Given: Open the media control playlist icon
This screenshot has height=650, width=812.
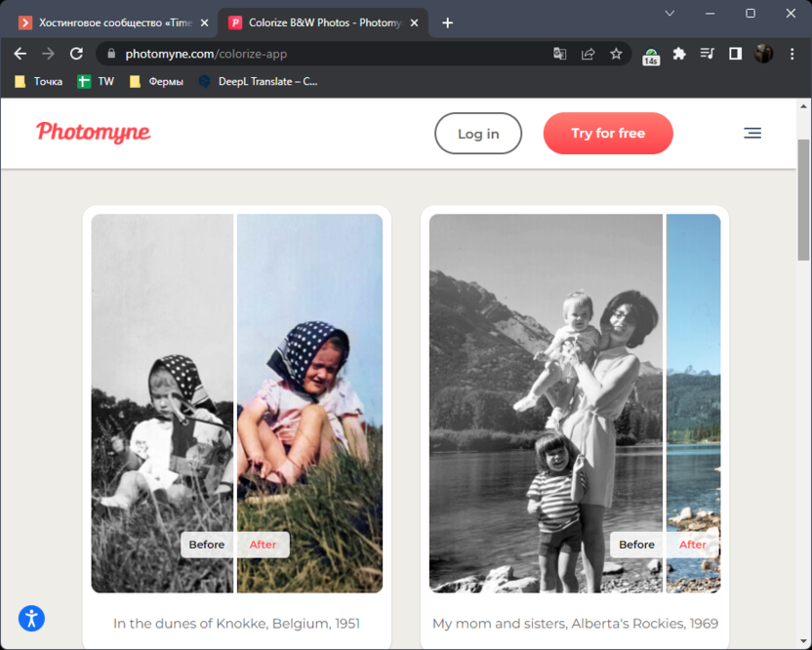Looking at the screenshot, I should (x=707, y=54).
